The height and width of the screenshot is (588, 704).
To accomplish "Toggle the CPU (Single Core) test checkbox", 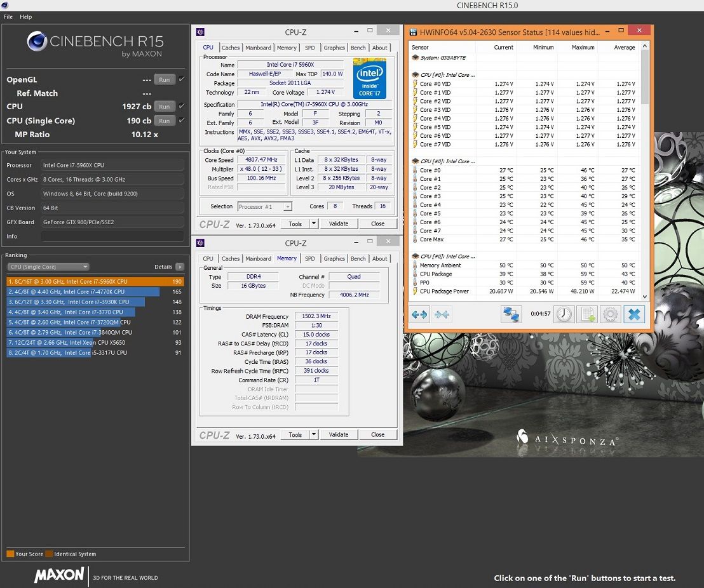I will pyautogui.click(x=182, y=120).
